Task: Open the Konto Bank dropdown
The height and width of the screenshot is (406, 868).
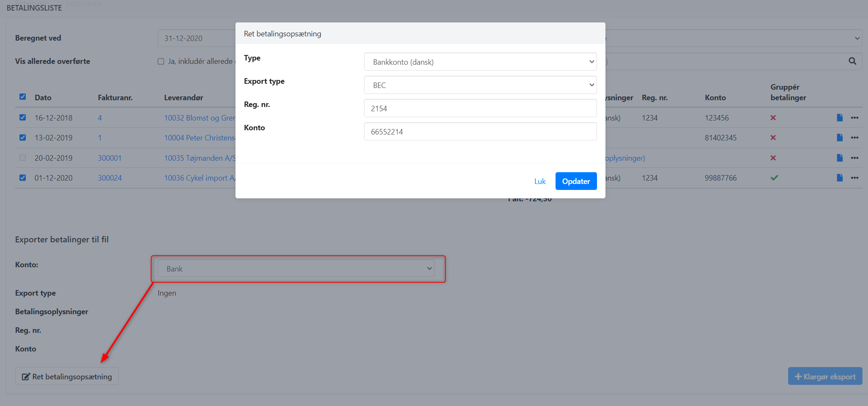Action: [296, 269]
